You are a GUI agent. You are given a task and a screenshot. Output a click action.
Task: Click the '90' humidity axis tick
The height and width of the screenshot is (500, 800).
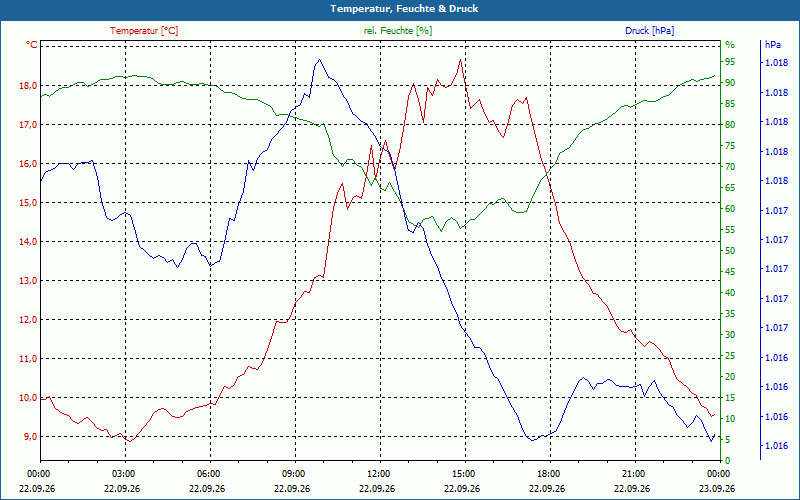[x=730, y=83]
